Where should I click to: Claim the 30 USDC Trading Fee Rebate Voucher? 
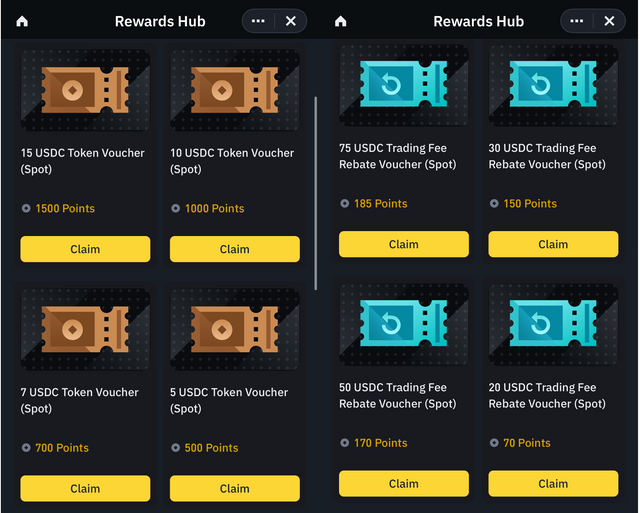point(553,244)
